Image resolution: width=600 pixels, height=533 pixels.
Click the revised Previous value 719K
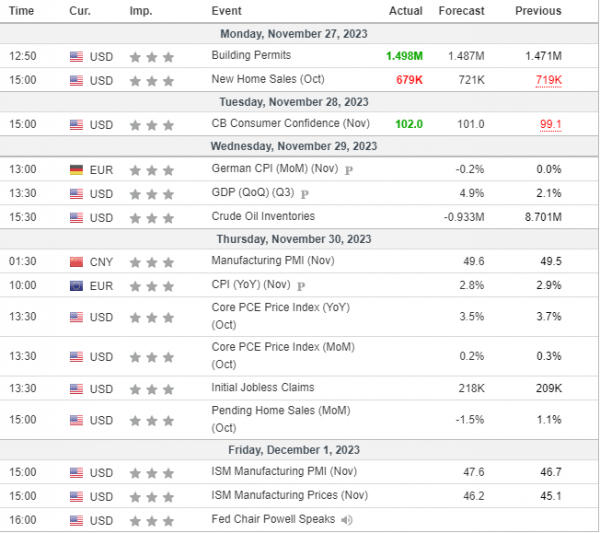pyautogui.click(x=546, y=79)
